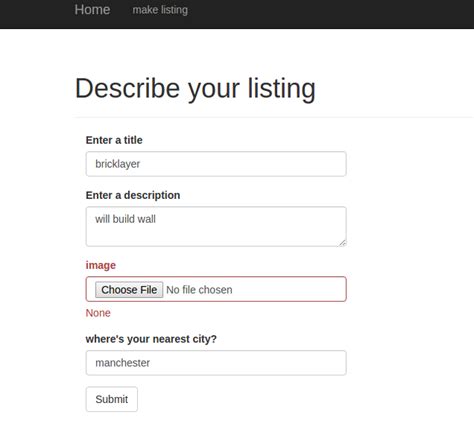Image resolution: width=474 pixels, height=438 pixels.
Task: Focus the title input field
Action: pos(216,164)
